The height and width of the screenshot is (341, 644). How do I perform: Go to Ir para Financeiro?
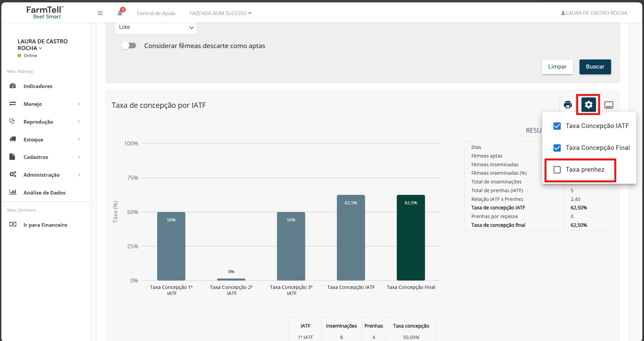pos(45,225)
